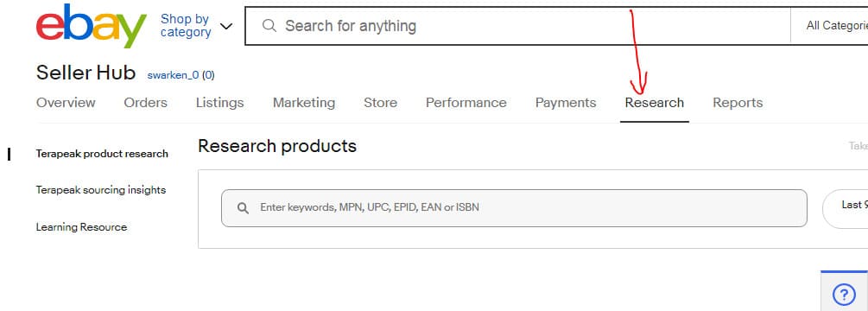Image resolution: width=868 pixels, height=311 pixels.
Task: View the Performance tab
Action: point(466,103)
